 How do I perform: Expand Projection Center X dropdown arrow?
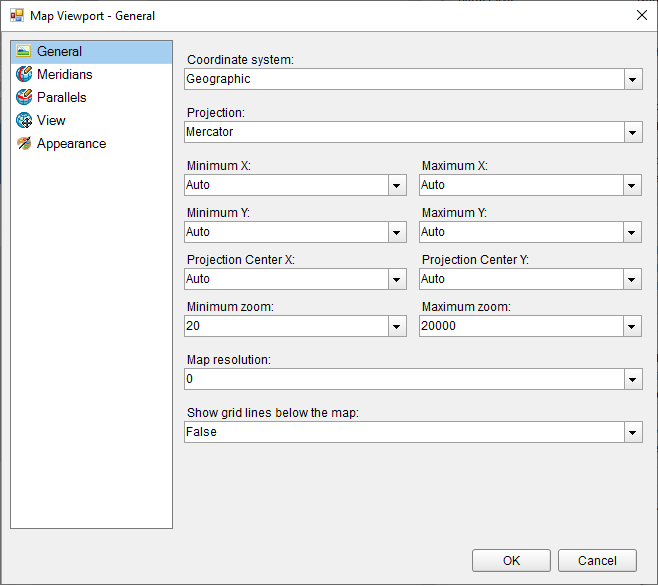397,279
